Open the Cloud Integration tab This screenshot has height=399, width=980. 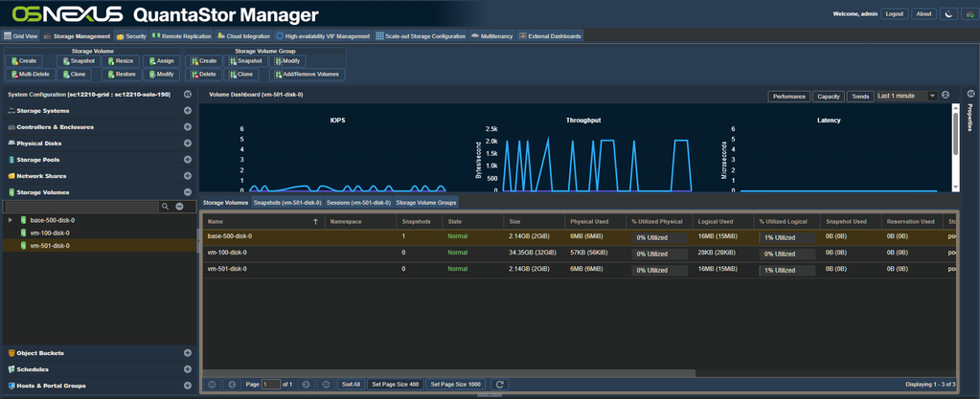[x=243, y=36]
